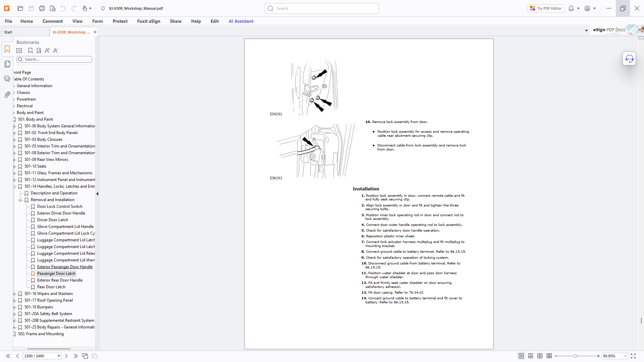Open the Protect menu
The width and height of the screenshot is (644, 362).
tap(120, 21)
